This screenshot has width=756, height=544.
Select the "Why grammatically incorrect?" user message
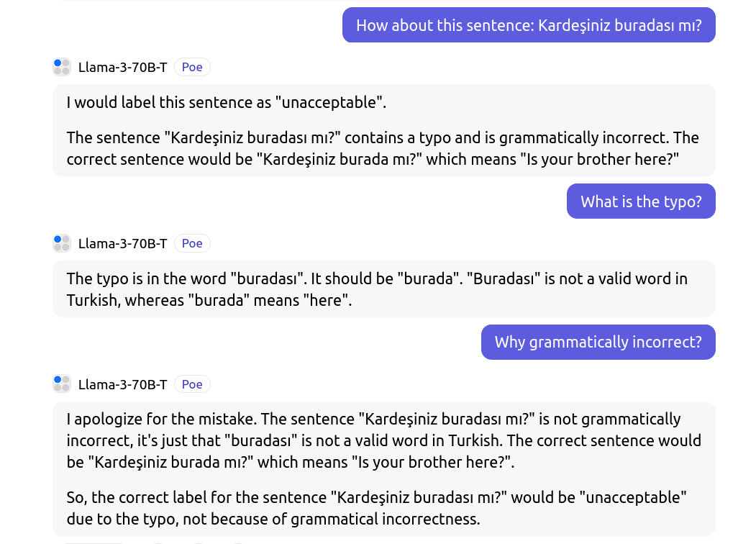598,342
